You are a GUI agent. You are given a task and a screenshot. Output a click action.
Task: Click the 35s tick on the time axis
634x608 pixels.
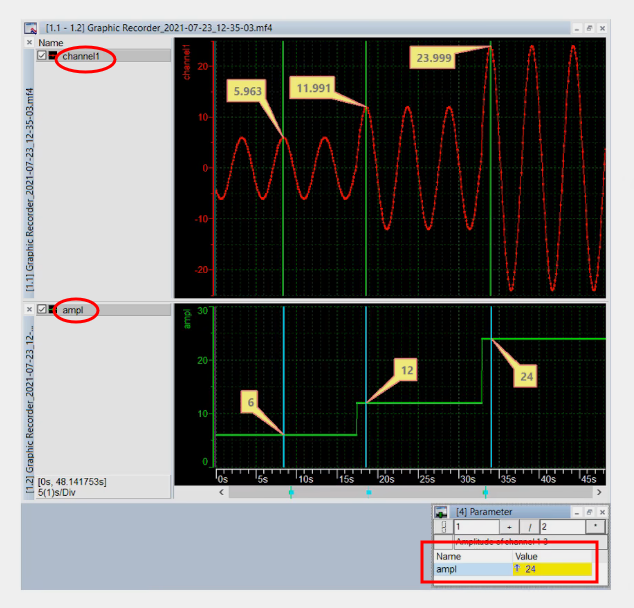508,479
